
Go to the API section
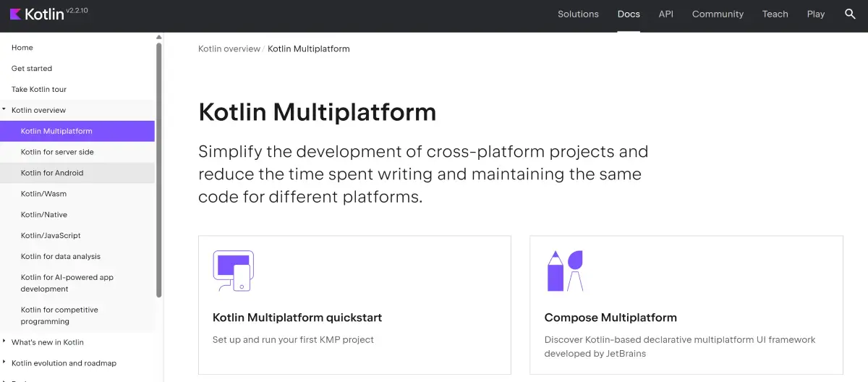(665, 14)
